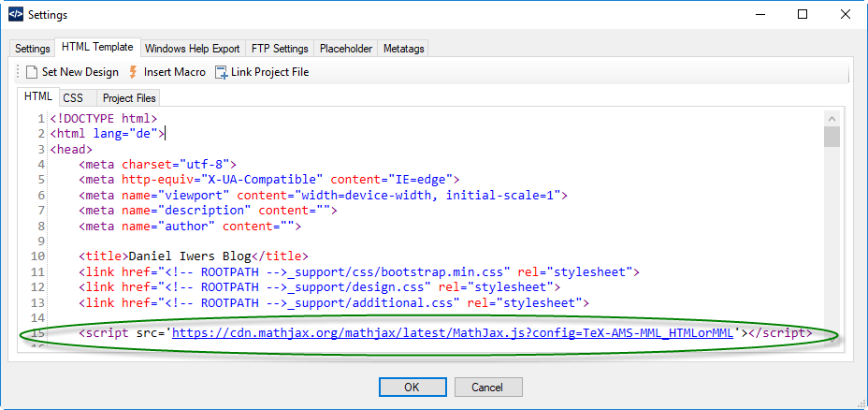
Task: Click the Set New Design page icon
Action: click(x=32, y=73)
